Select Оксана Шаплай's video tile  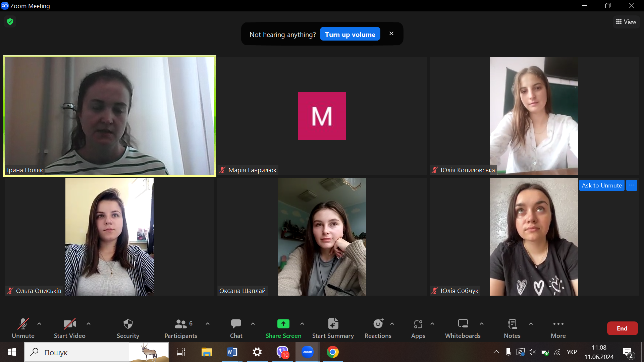[321, 237]
